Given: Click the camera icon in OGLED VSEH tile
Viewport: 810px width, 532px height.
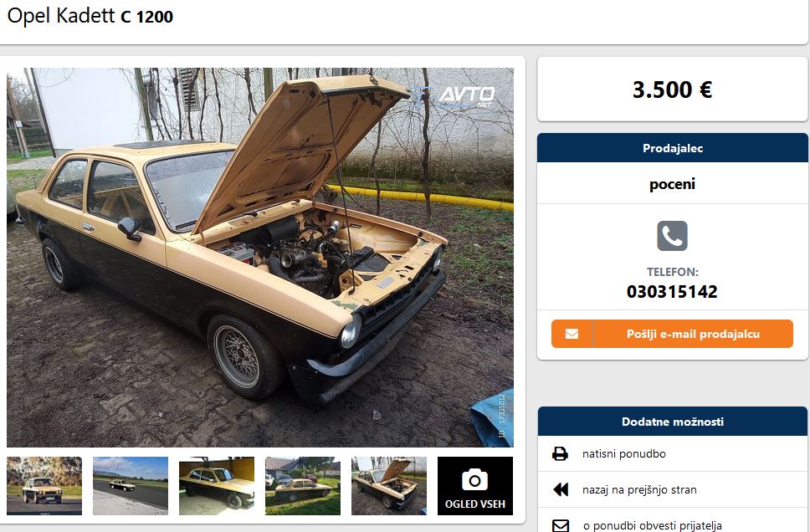Looking at the screenshot, I should (x=474, y=480).
